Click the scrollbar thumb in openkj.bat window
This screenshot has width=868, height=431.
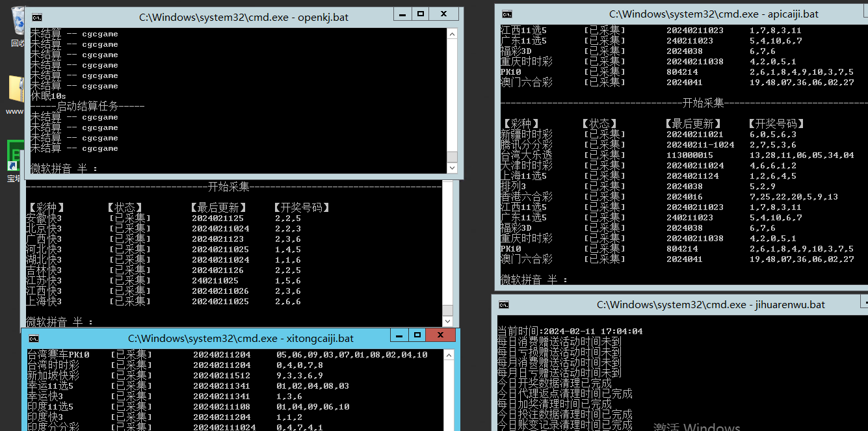click(x=452, y=157)
